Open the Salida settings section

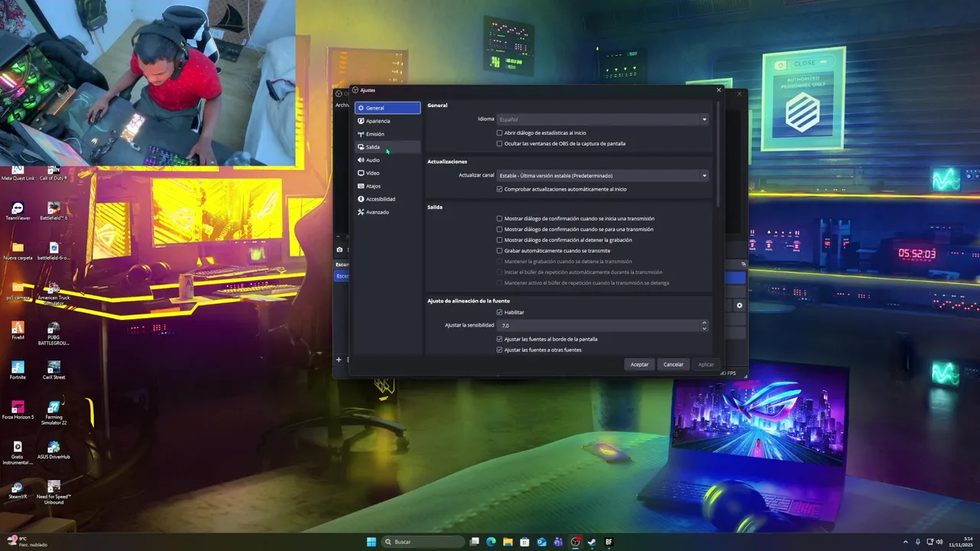click(387, 147)
